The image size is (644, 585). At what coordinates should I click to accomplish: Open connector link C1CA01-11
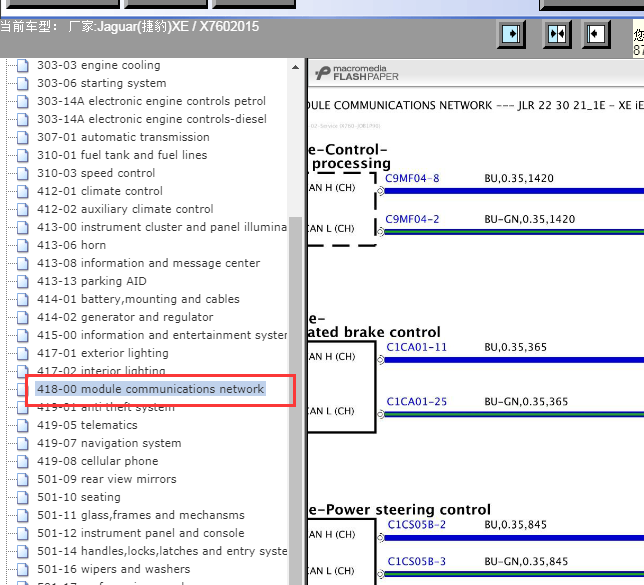pyautogui.click(x=416, y=348)
